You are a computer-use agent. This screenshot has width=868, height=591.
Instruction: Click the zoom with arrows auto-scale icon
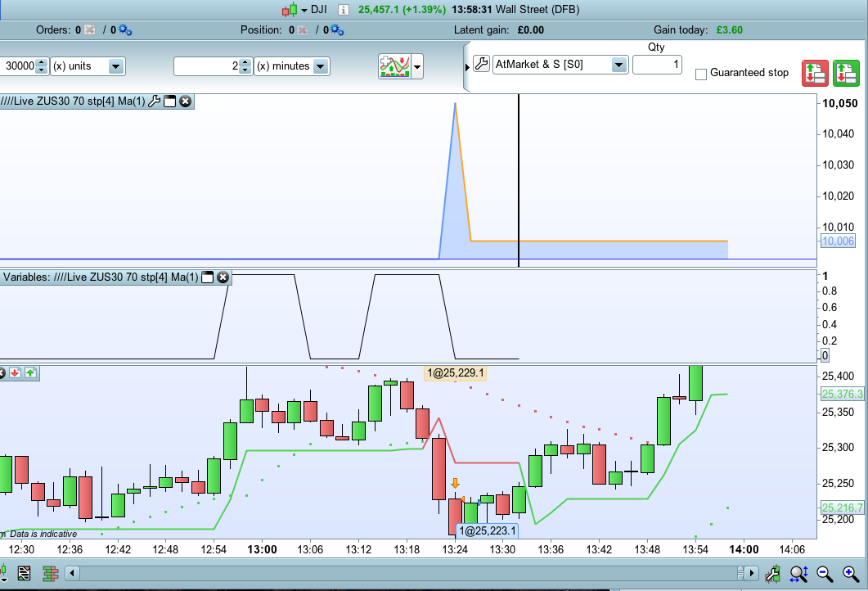[x=798, y=574]
